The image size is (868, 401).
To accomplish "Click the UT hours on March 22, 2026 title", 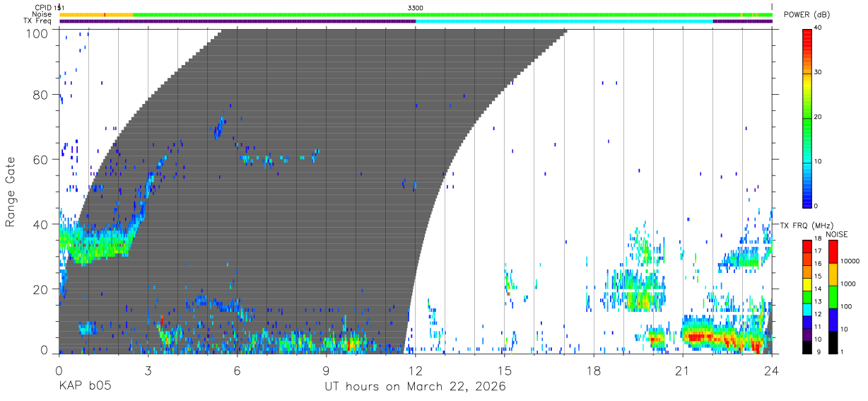I will (415, 387).
